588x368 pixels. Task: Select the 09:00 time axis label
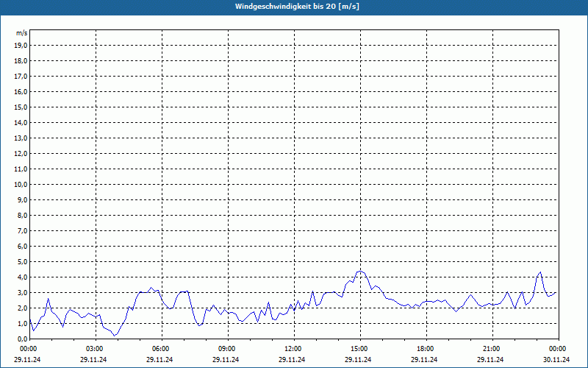[x=226, y=348]
